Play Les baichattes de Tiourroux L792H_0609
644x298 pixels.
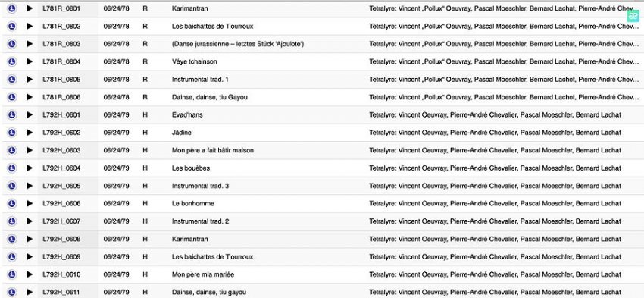pyautogui.click(x=30, y=256)
